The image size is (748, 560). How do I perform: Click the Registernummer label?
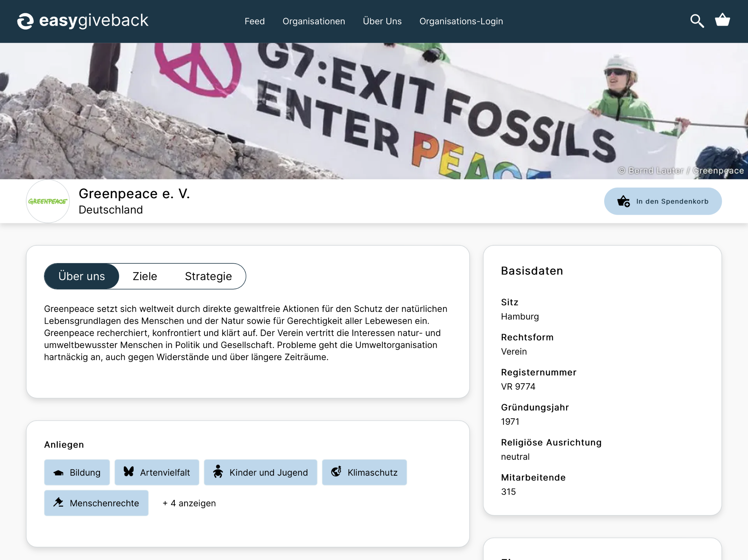[539, 372]
